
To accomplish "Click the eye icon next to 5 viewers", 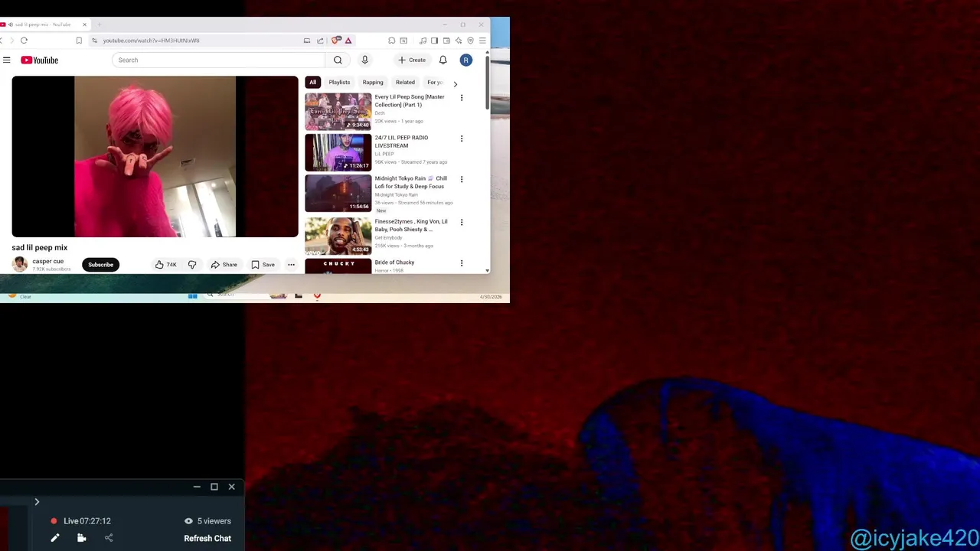I will pyautogui.click(x=188, y=521).
